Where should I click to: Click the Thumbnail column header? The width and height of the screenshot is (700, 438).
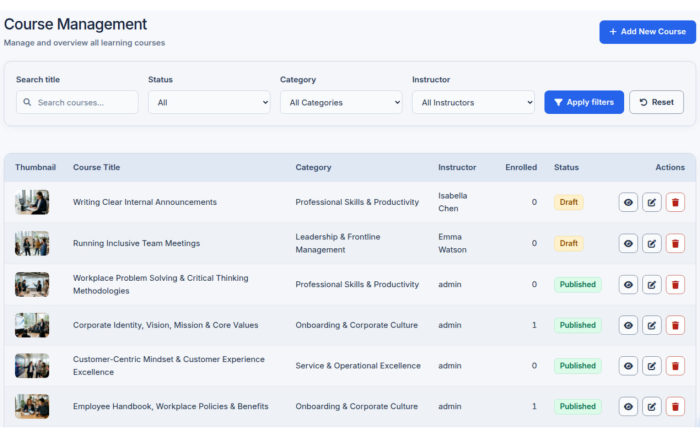[35, 167]
